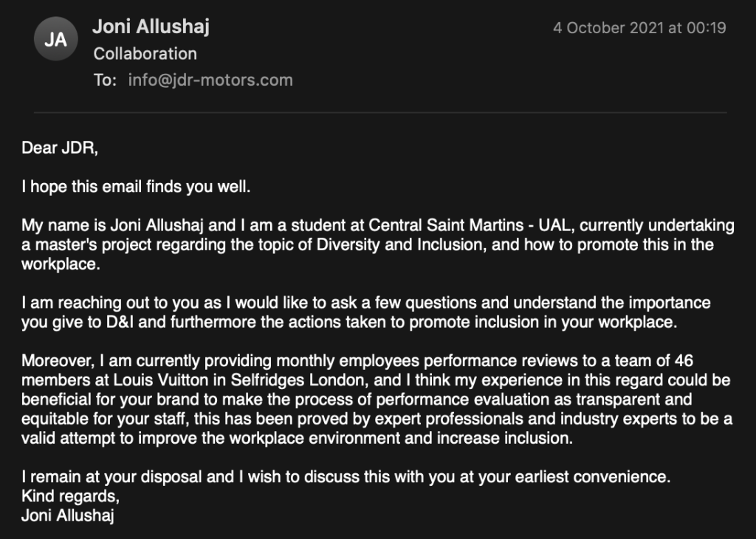Click the 'To:' field label

click(x=105, y=80)
